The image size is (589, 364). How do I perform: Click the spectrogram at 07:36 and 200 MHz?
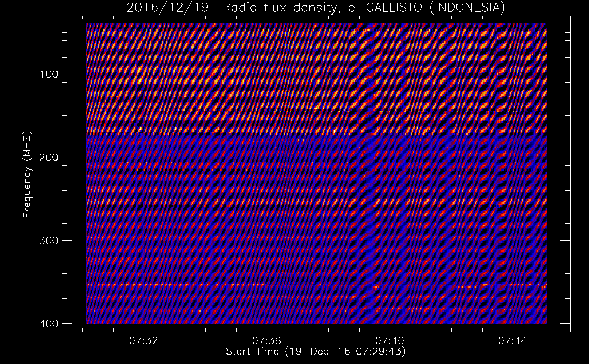pos(267,157)
